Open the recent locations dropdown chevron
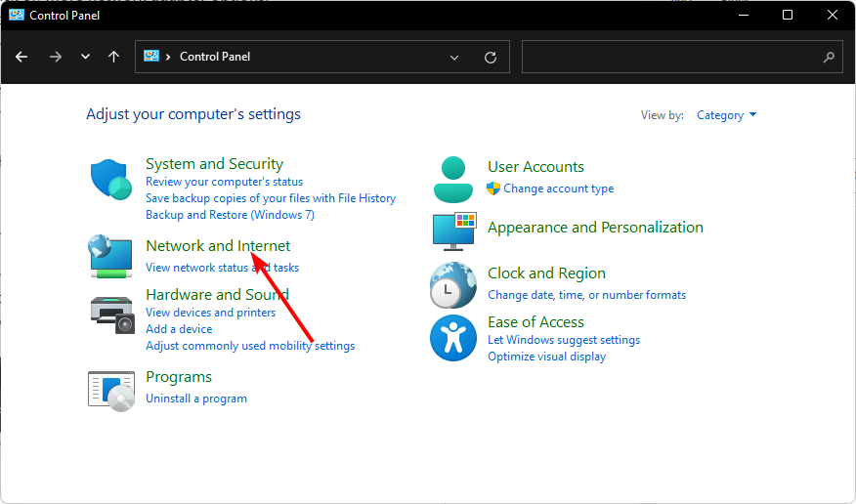Image resolution: width=856 pixels, height=504 pixels. [x=85, y=57]
